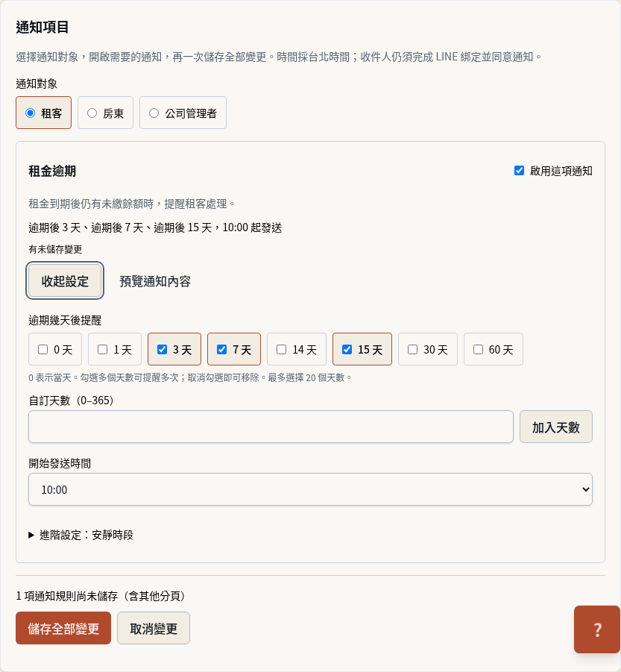Save all with 儲存全部變更 button
The width and height of the screenshot is (621, 672).
pos(63,628)
